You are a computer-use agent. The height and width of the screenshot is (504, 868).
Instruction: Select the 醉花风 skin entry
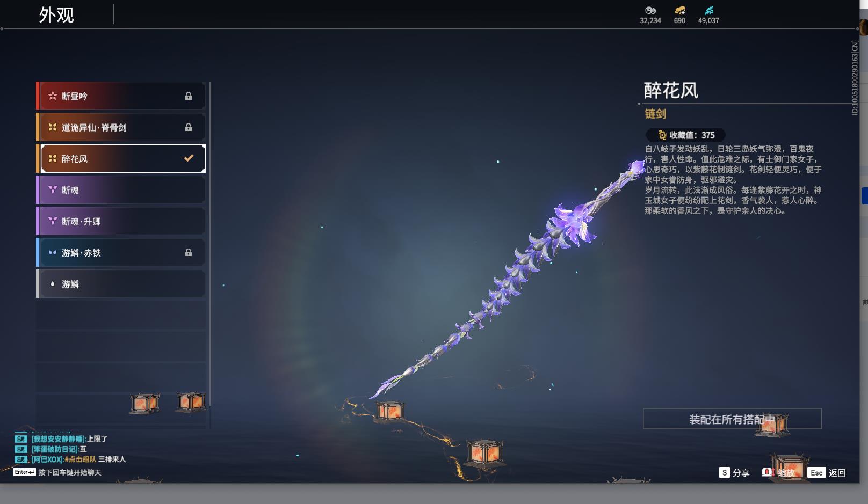[x=121, y=158]
